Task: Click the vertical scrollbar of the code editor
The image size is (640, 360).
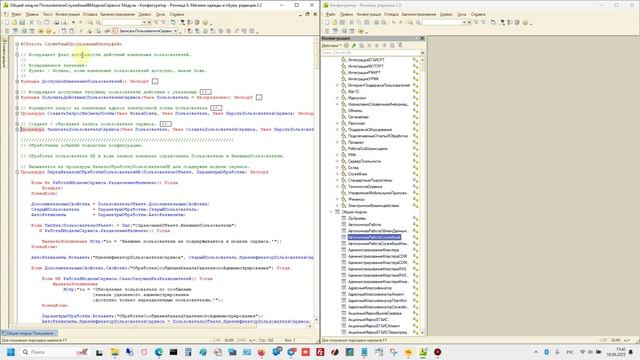Action: (316, 180)
